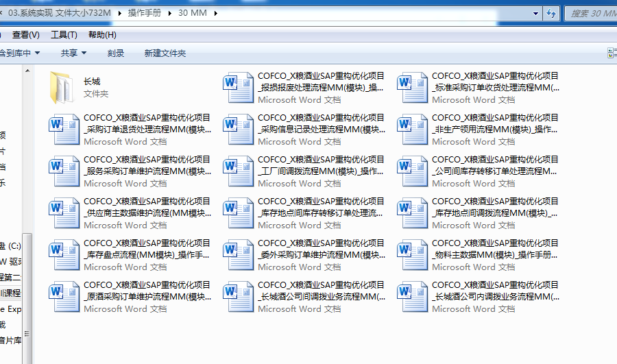Click 03.系统实现 breadcrumb segment

[x=60, y=13]
